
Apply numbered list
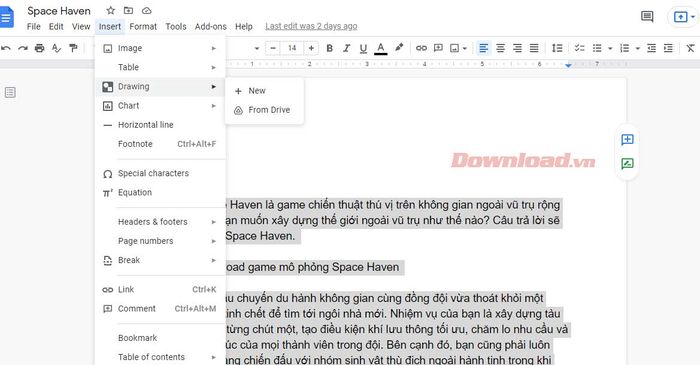[x=625, y=48]
